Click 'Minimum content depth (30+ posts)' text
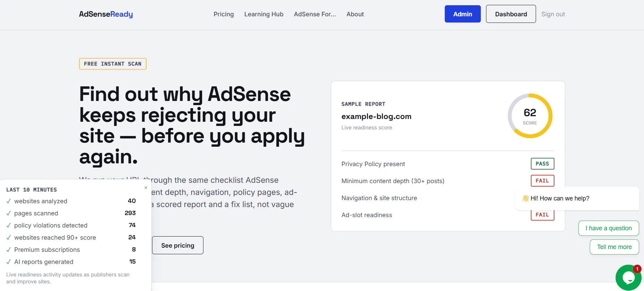644x291 pixels. coord(393,181)
